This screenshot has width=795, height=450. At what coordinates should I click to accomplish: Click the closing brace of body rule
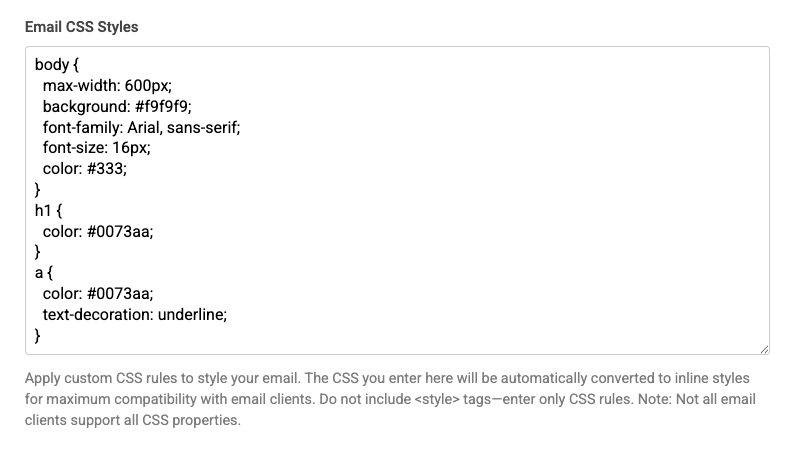(x=38, y=190)
